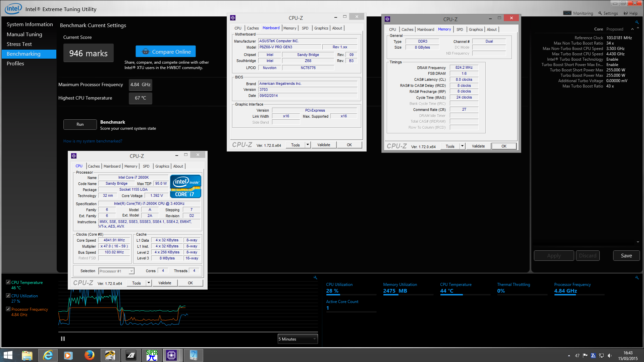Click Tools button in Mainboard window

296,145
